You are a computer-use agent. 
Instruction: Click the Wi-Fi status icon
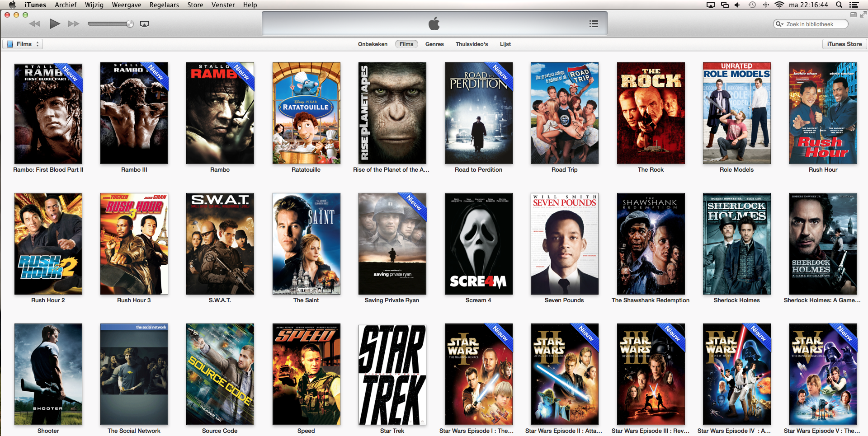(779, 5)
